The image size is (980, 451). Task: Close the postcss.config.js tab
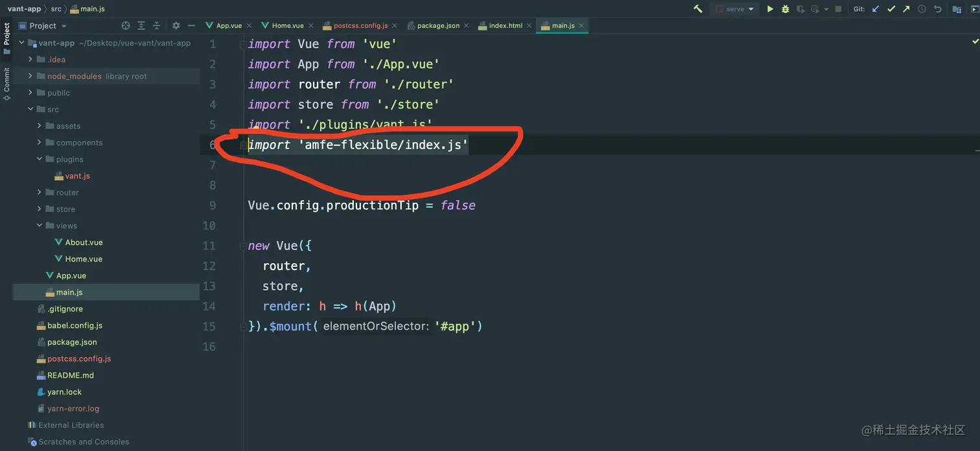(395, 26)
